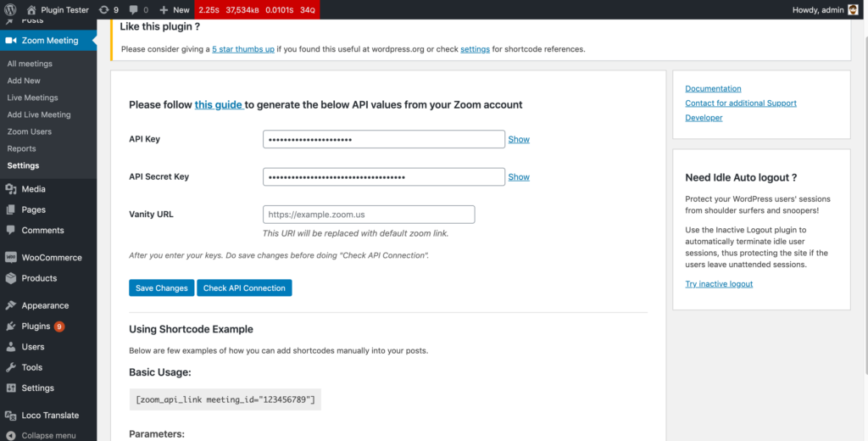The height and width of the screenshot is (441, 868).
Task: Show the API Secret Key value
Action: [519, 177]
